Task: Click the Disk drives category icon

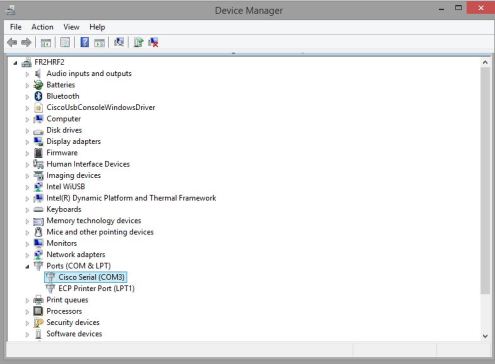Action: 38,131
